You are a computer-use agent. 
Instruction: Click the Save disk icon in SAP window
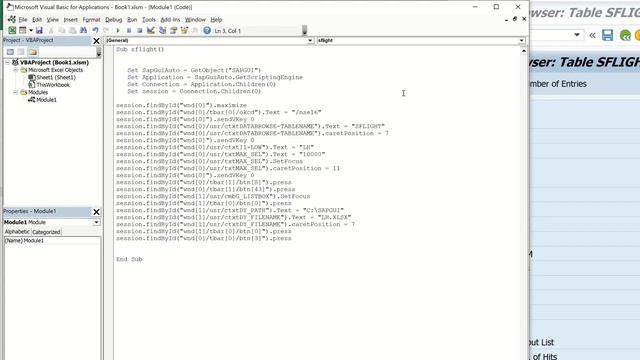[x=607, y=35]
